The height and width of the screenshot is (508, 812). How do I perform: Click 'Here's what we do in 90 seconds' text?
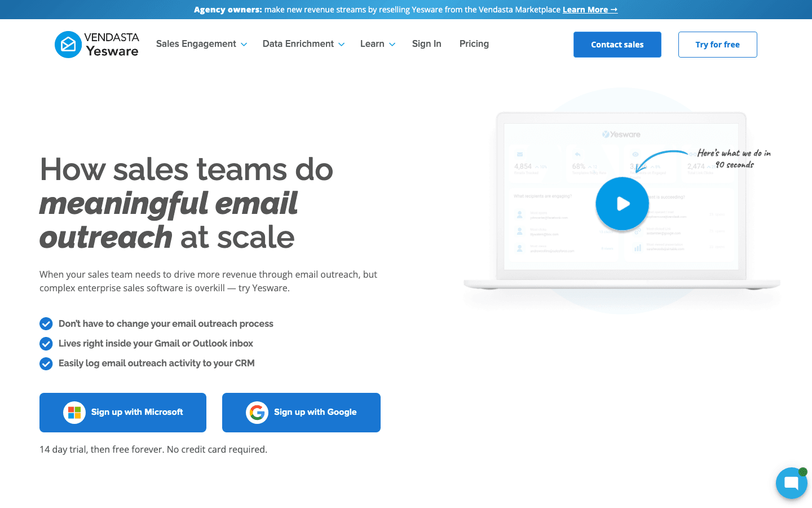734,159
